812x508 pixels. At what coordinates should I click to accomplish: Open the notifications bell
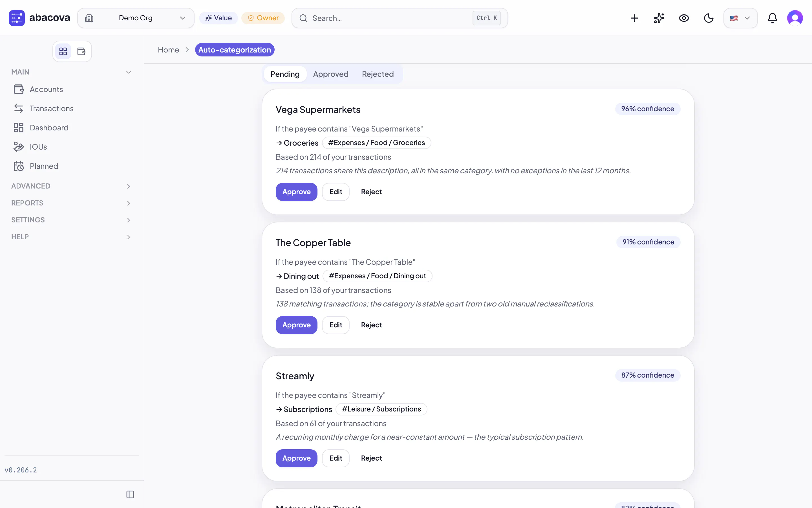pyautogui.click(x=773, y=18)
